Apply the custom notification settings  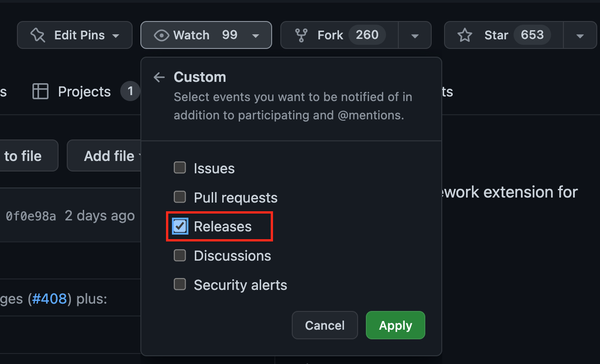tap(395, 325)
